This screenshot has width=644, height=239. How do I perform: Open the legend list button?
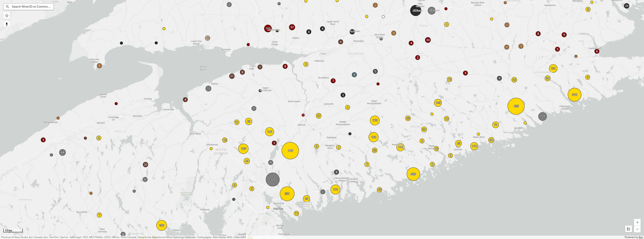(x=629, y=229)
